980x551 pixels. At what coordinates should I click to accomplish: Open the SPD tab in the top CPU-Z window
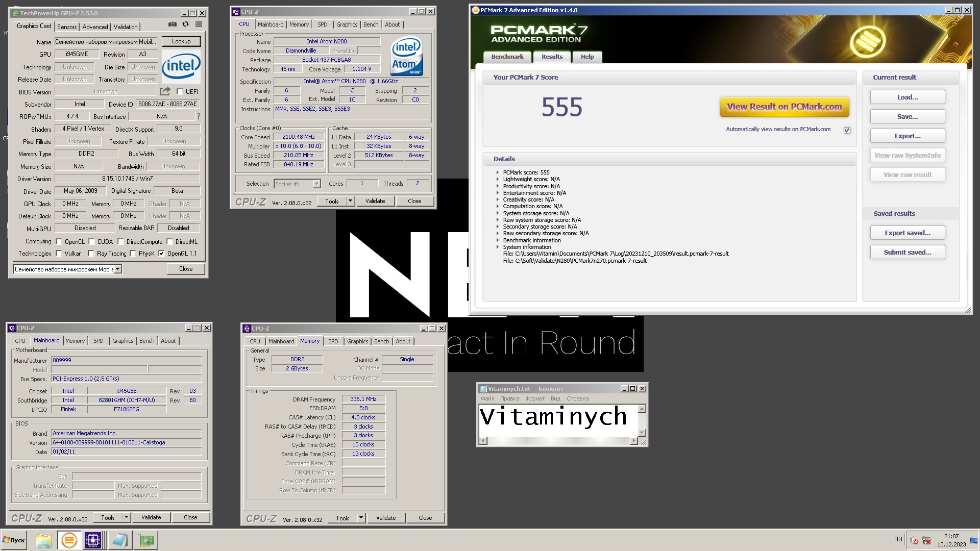pyautogui.click(x=323, y=24)
